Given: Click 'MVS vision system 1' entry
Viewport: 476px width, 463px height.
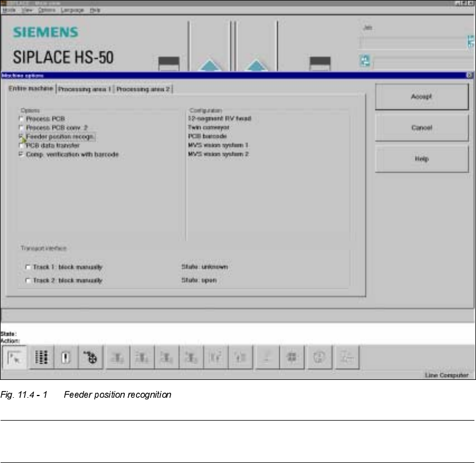Looking at the screenshot, I should 218,145.
